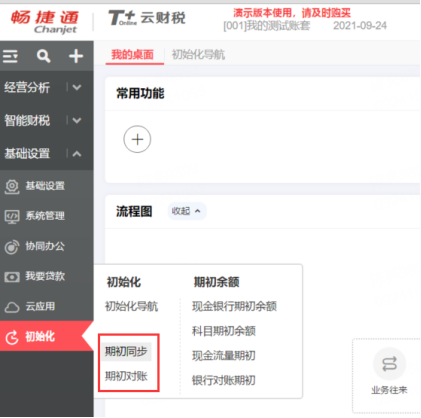
Task: Click the plus icon in sidebar header
Action: coord(76,56)
